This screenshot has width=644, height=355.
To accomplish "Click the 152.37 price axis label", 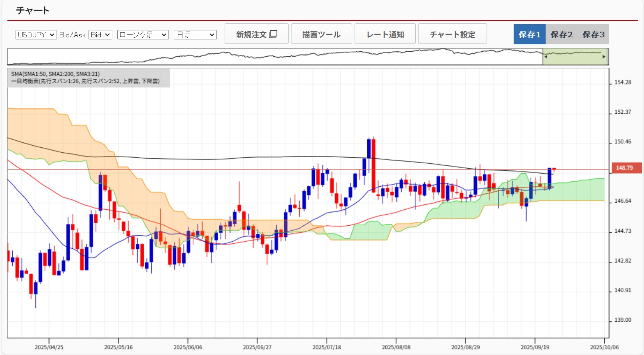I will point(623,112).
